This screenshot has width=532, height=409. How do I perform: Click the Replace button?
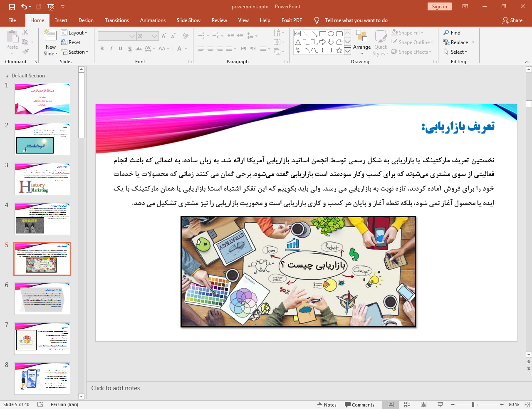[455, 42]
